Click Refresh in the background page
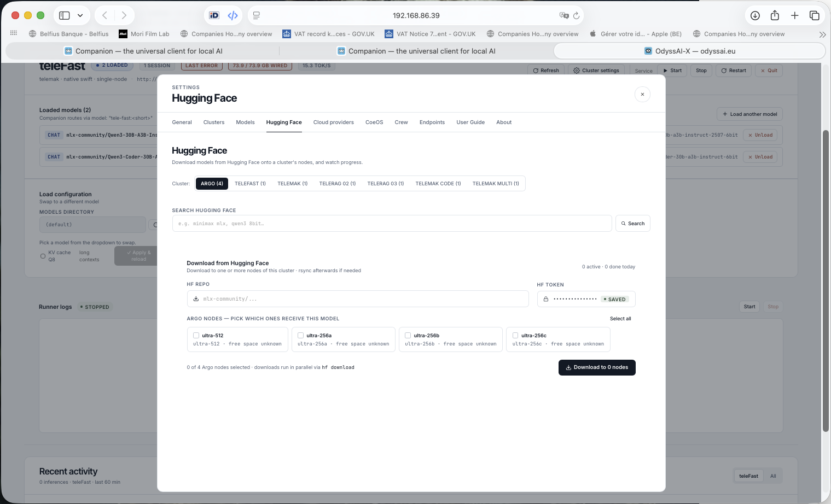Screen dimensions: 831x504 pyautogui.click(x=546, y=71)
